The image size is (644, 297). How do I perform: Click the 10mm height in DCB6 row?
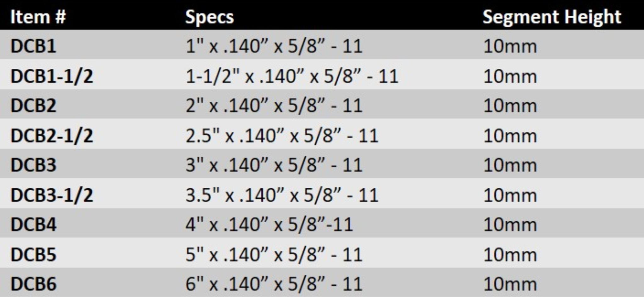510,284
